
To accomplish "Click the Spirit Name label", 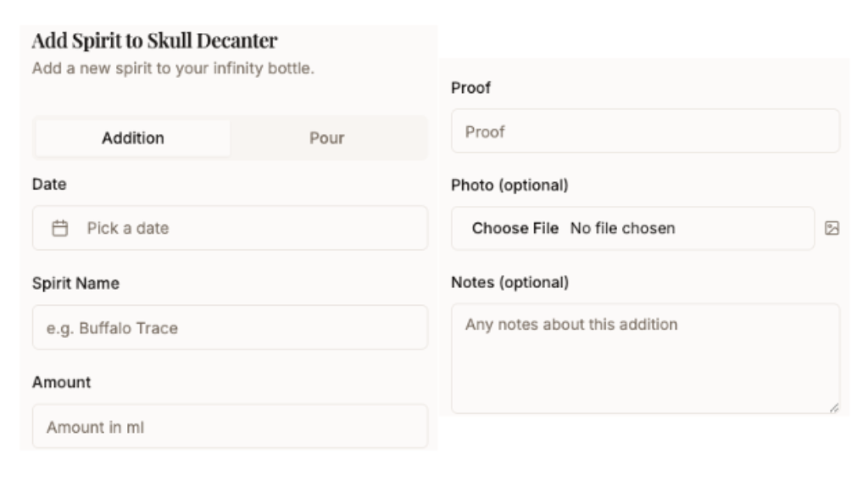I will 75,283.
